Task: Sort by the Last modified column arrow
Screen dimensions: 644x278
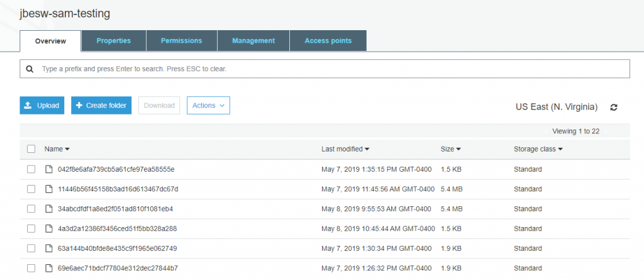Action: click(x=367, y=149)
